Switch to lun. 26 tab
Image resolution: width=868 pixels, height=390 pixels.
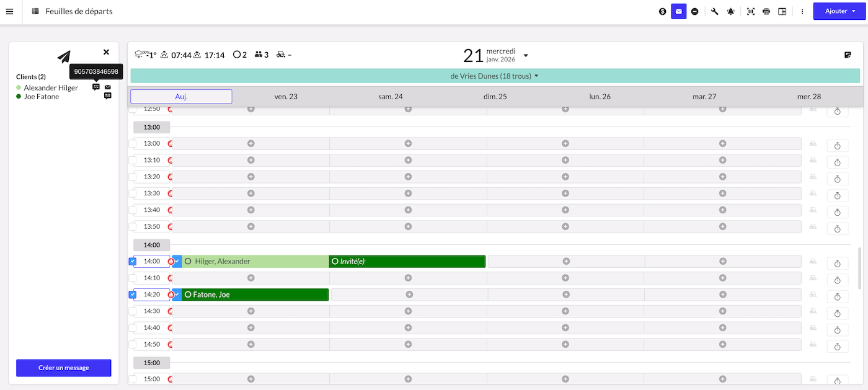pos(600,97)
